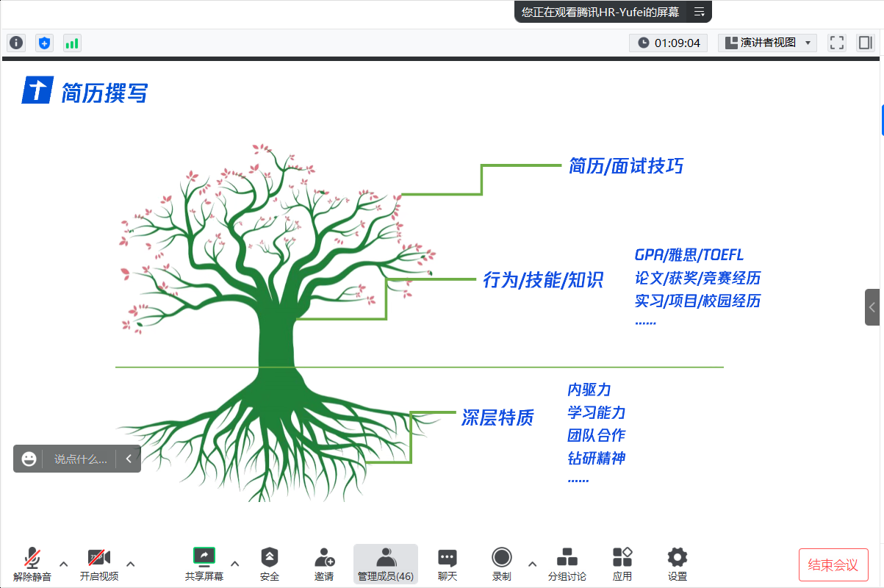
Task: Open the 应用 apps panel
Action: point(622,564)
